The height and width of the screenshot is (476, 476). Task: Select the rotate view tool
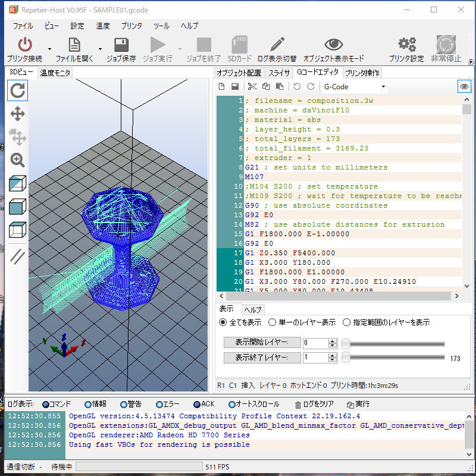[x=18, y=90]
